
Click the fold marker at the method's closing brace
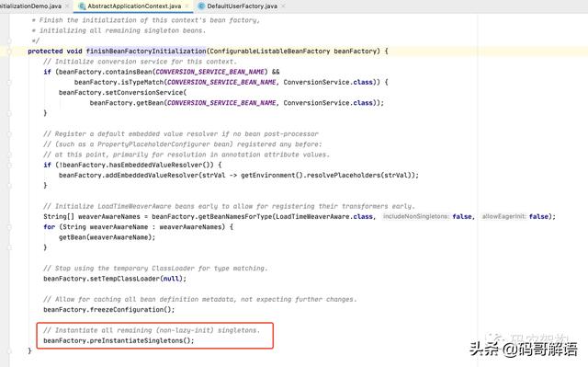pos(9,350)
